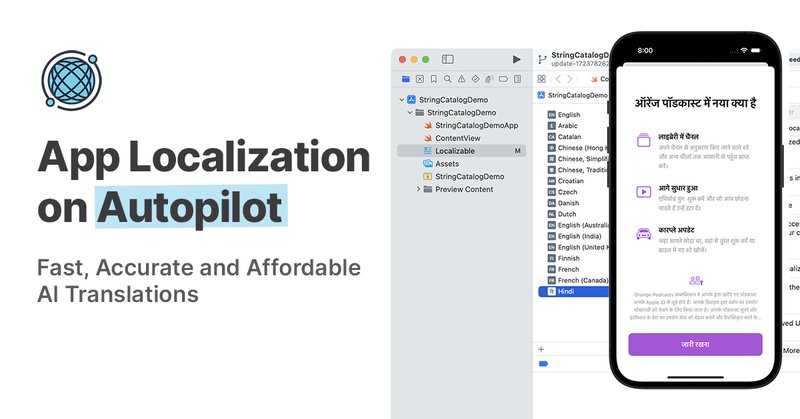Open the Breakpoint navigator icon
This screenshot has height=419, width=800.
(x=504, y=79)
